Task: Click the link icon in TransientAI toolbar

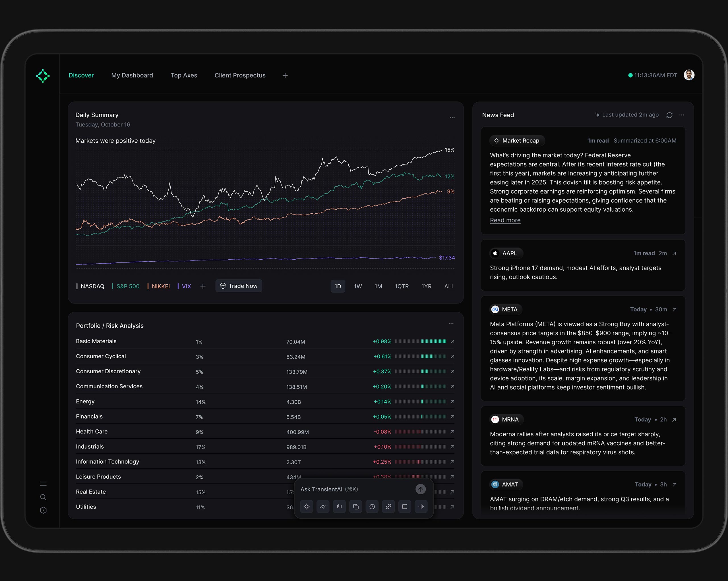Action: pos(388,507)
